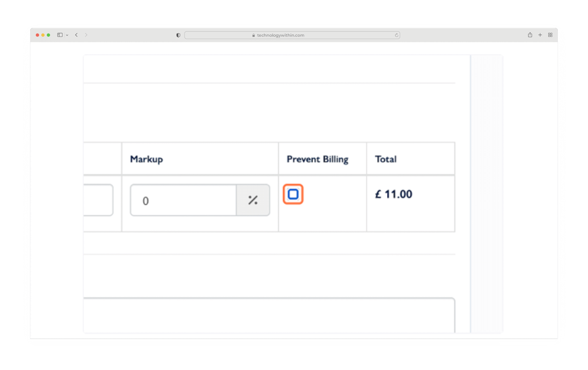Enable the Prevent Billing checkbox

point(293,194)
